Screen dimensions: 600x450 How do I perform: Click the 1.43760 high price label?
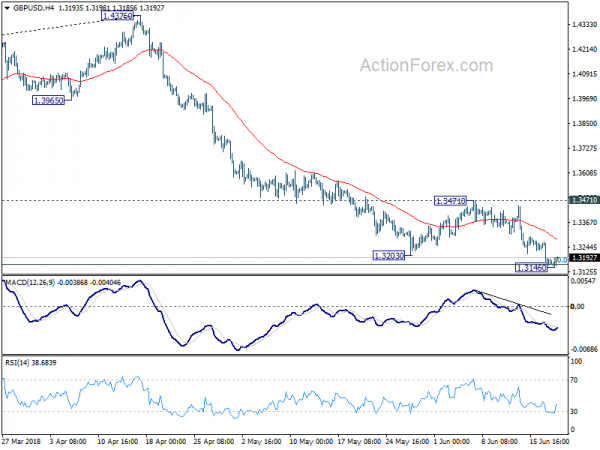118,16
